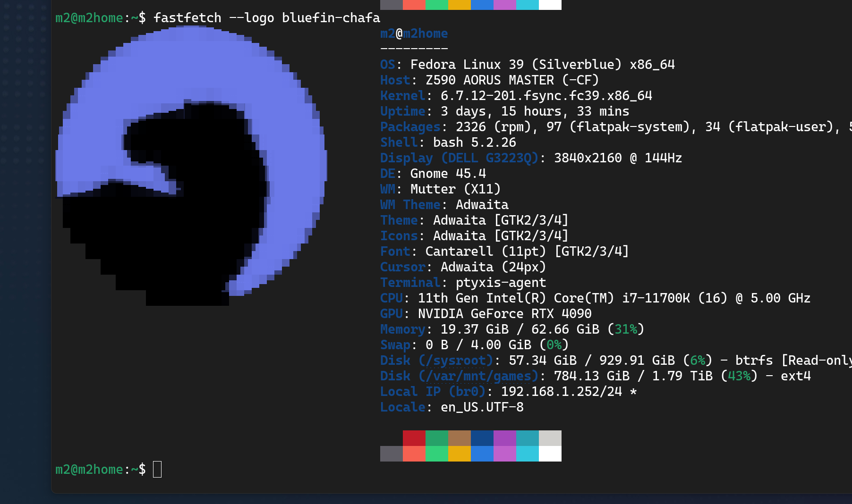Click the dark navy blue color swatch
Screen dimensions: 852x504
482,438
